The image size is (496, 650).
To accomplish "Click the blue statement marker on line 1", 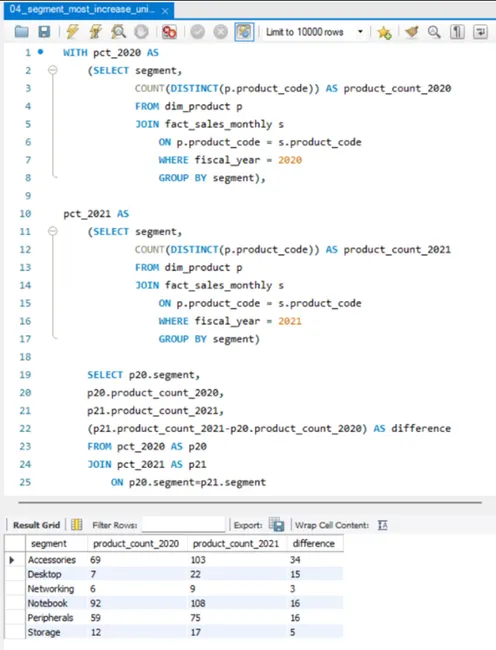I will [x=40, y=52].
